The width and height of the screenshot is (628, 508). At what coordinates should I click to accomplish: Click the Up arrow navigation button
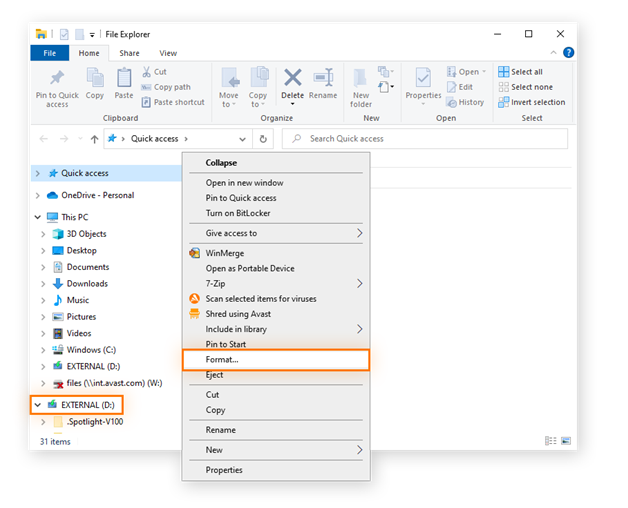coord(94,139)
